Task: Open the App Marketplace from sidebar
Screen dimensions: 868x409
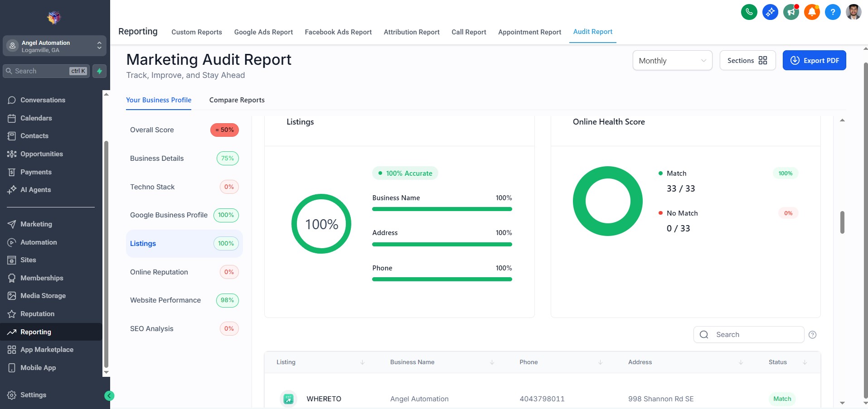Action: click(x=47, y=349)
